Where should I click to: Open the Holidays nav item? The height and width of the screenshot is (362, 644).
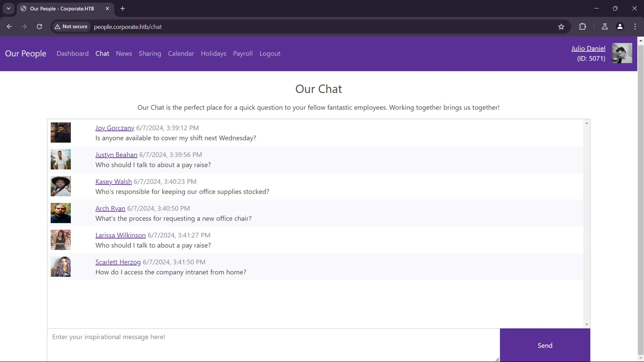click(213, 53)
